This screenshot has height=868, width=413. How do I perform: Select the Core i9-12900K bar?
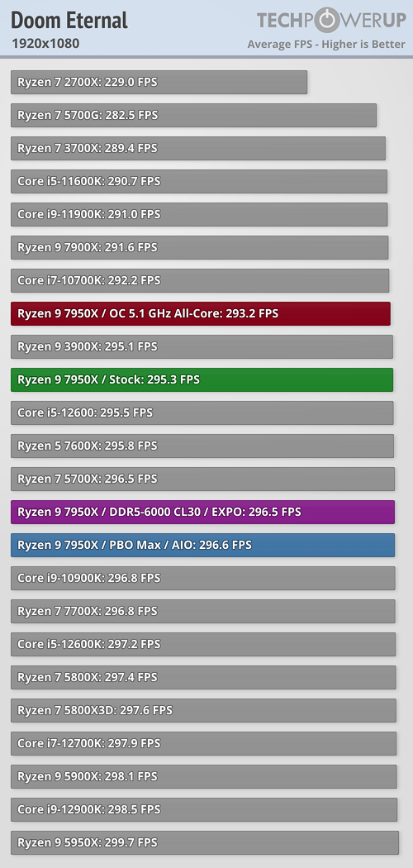pos(204,809)
